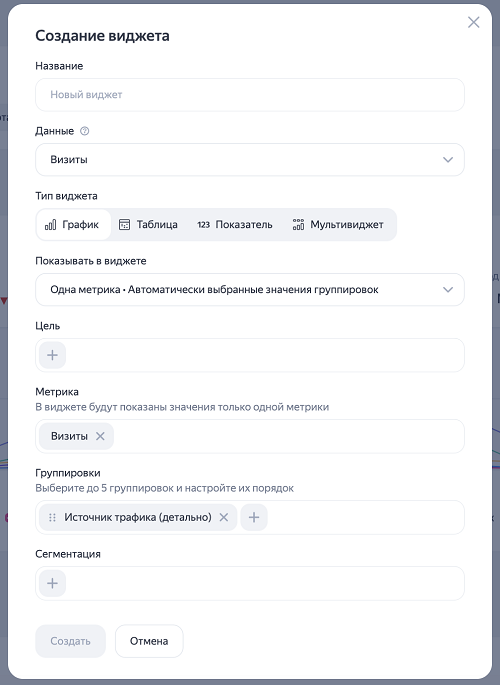Image resolution: width=500 pixels, height=685 pixels.
Task: Grab the drag handle on grouping chip
Action: point(52,517)
